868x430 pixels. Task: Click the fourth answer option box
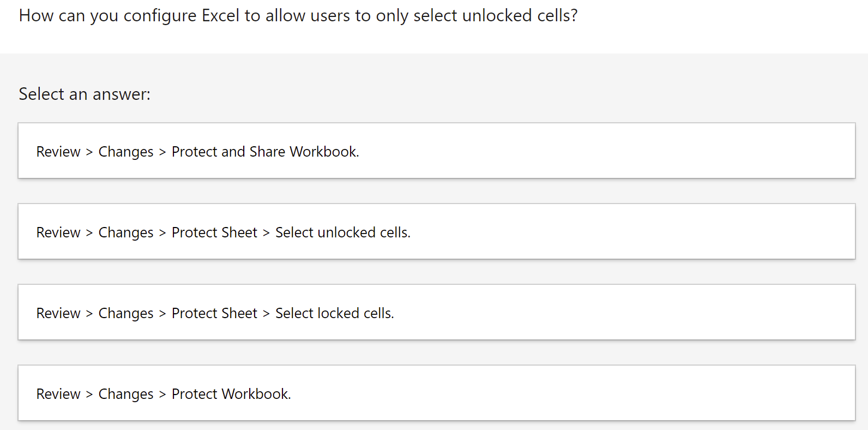coord(434,393)
